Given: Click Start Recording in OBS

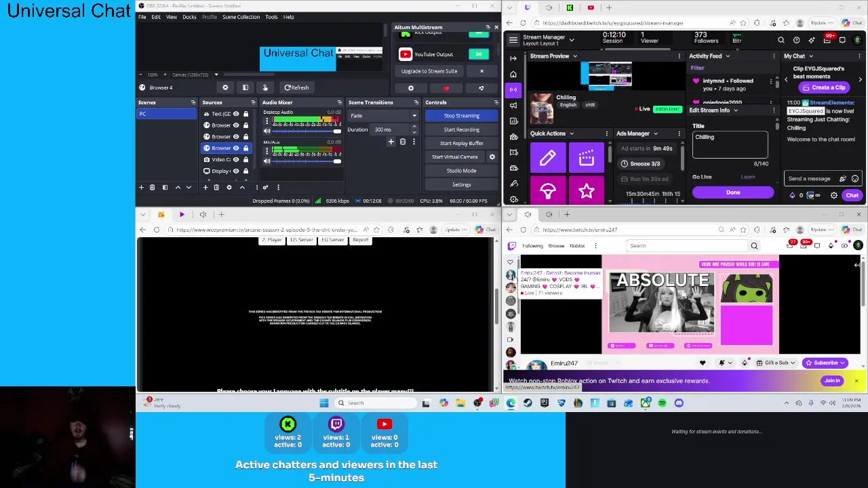Looking at the screenshot, I should pyautogui.click(x=461, y=129).
